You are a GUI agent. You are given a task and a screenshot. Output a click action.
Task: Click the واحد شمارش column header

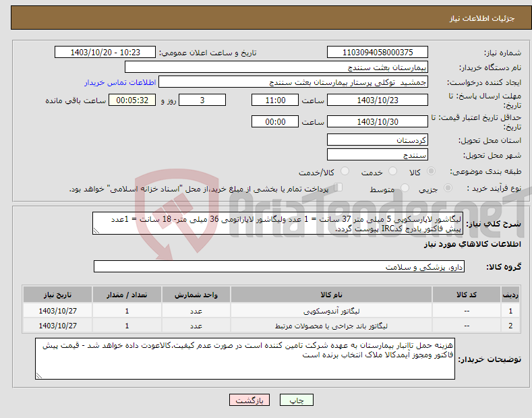pyautogui.click(x=196, y=295)
